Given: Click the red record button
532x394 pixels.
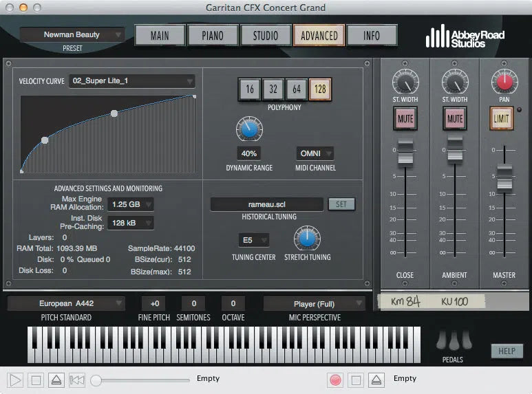Looking at the screenshot, I should click(336, 380).
